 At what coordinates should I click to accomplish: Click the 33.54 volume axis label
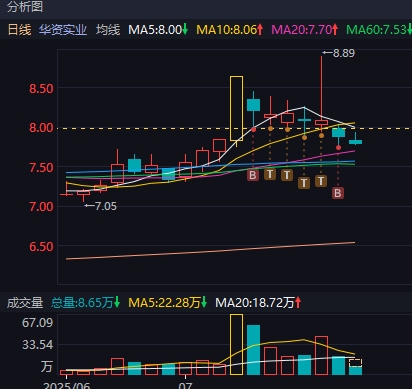(x=37, y=345)
